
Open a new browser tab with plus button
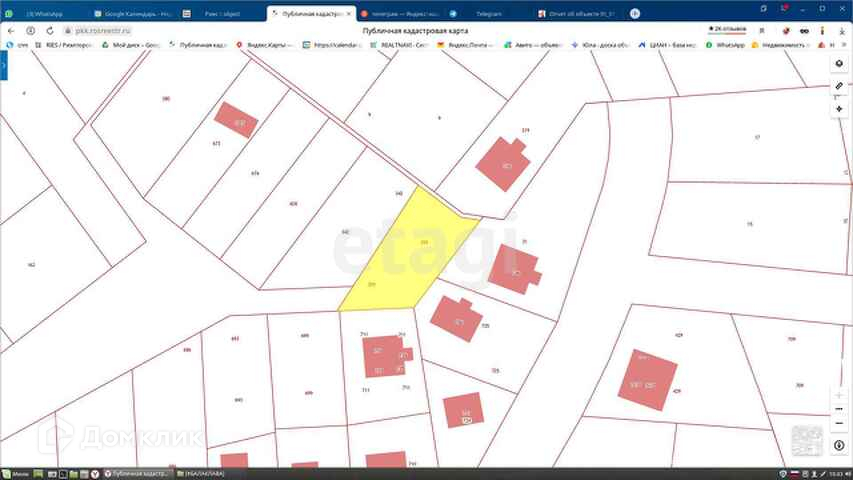635,14
